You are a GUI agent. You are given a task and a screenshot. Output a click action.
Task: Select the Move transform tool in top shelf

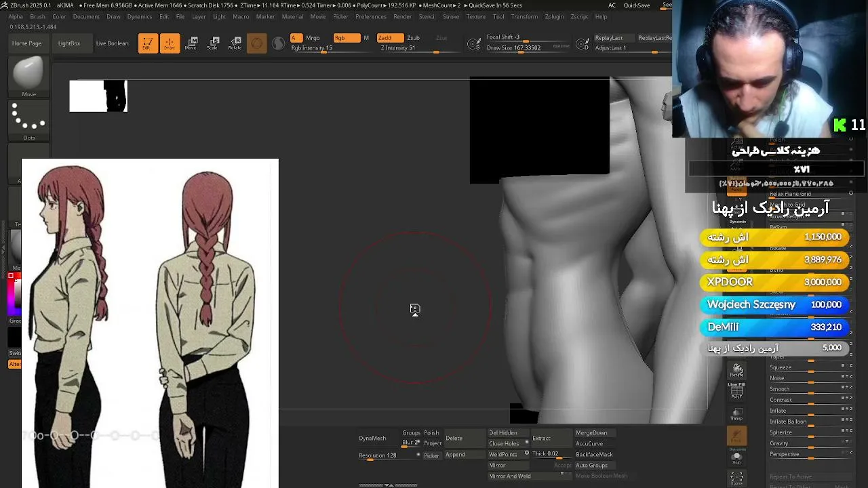pyautogui.click(x=192, y=43)
